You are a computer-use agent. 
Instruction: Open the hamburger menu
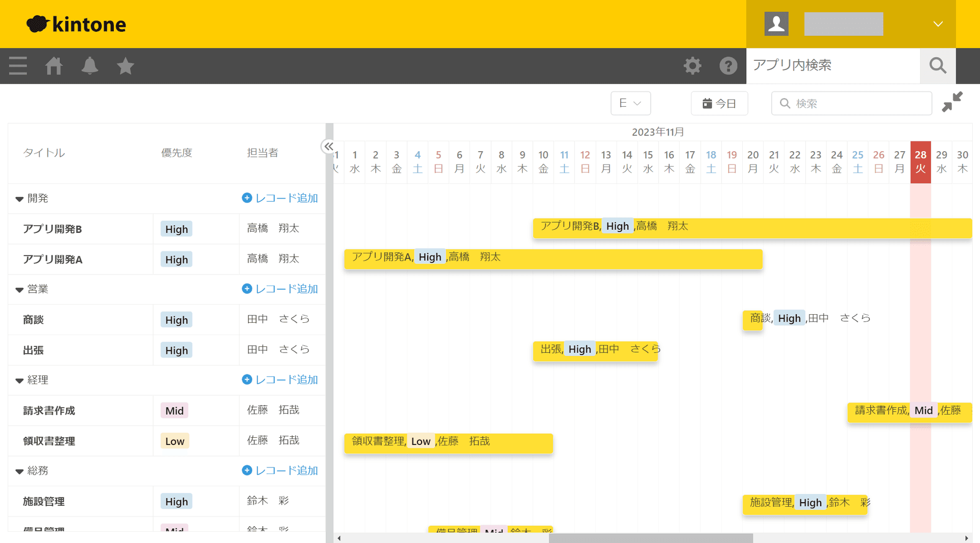coord(18,66)
